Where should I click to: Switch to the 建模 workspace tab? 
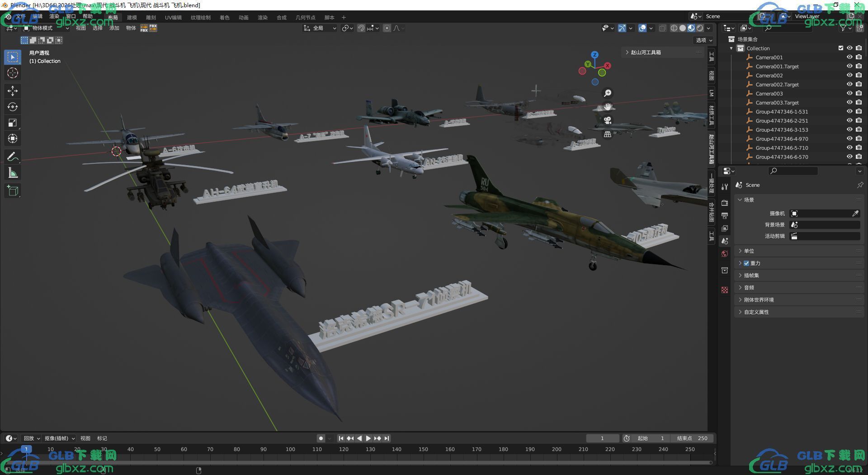point(132,18)
